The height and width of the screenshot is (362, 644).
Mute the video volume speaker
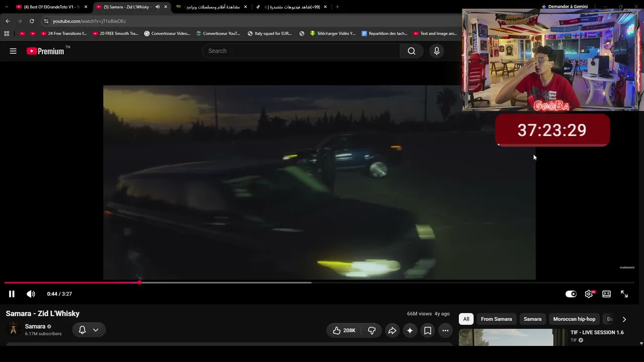point(31,294)
